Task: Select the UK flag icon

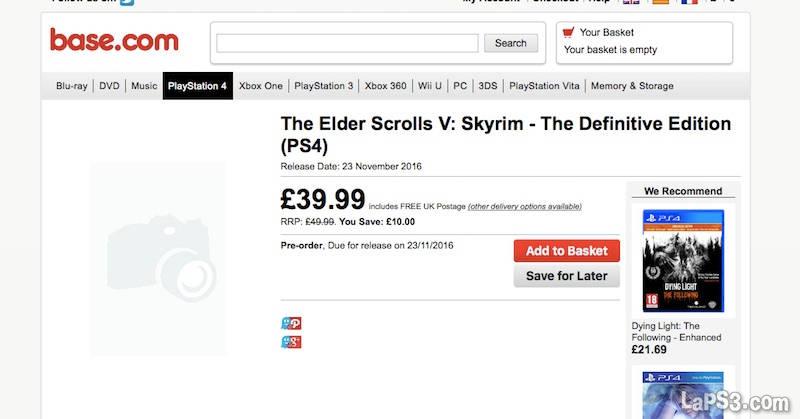Action: coord(632,2)
